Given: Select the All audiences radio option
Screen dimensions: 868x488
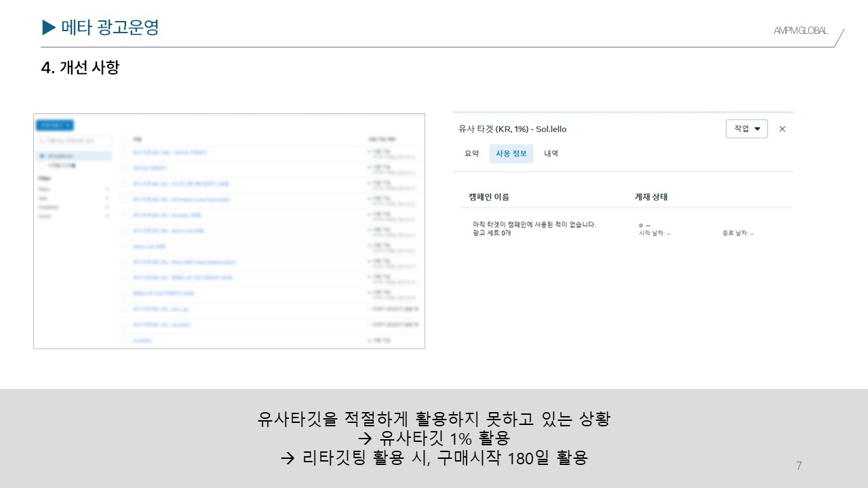Looking at the screenshot, I should coord(42,156).
